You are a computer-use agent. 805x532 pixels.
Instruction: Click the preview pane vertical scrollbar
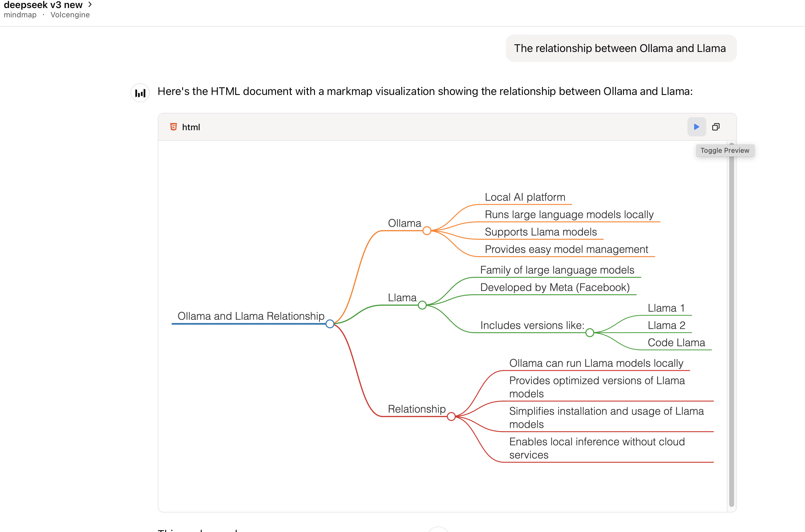[731, 326]
